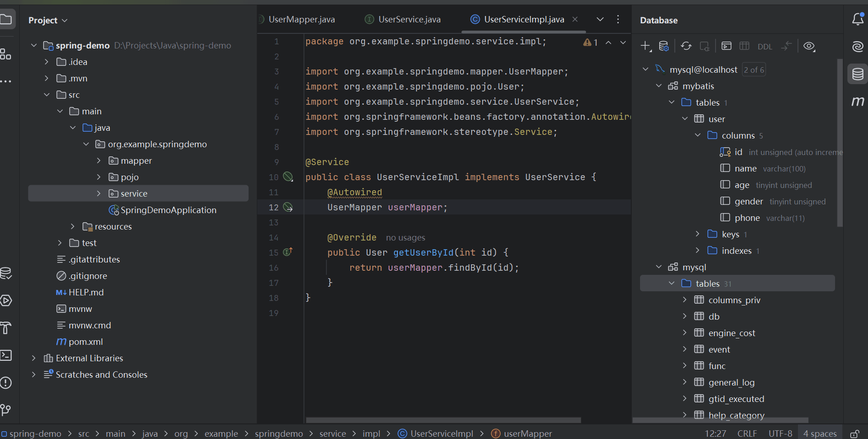Click the editor horizontal scrollbar
This screenshot has height=439, width=868.
[x=443, y=420]
